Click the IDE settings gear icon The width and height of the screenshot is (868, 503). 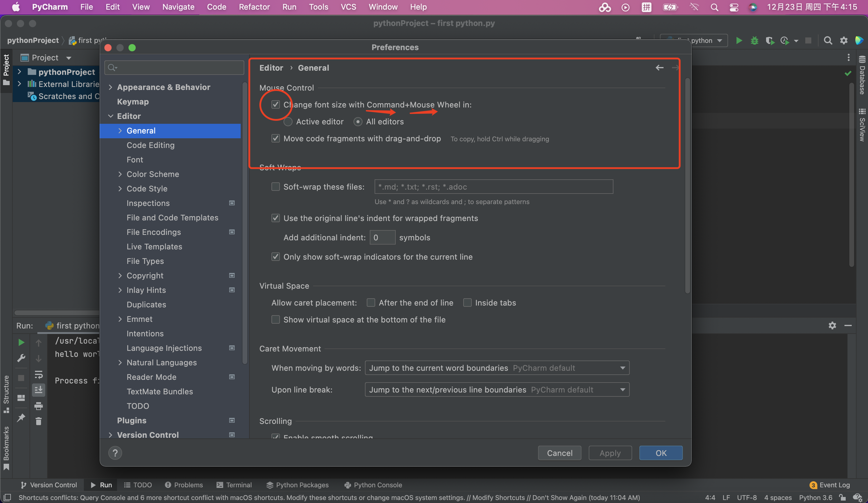[x=844, y=41]
